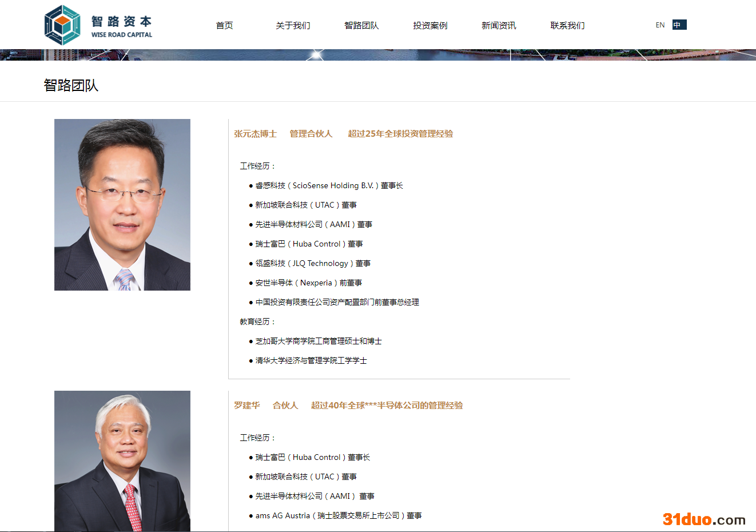This screenshot has height=532, width=756.
Task: Click the skyline banner image strip
Action: pos(378,55)
